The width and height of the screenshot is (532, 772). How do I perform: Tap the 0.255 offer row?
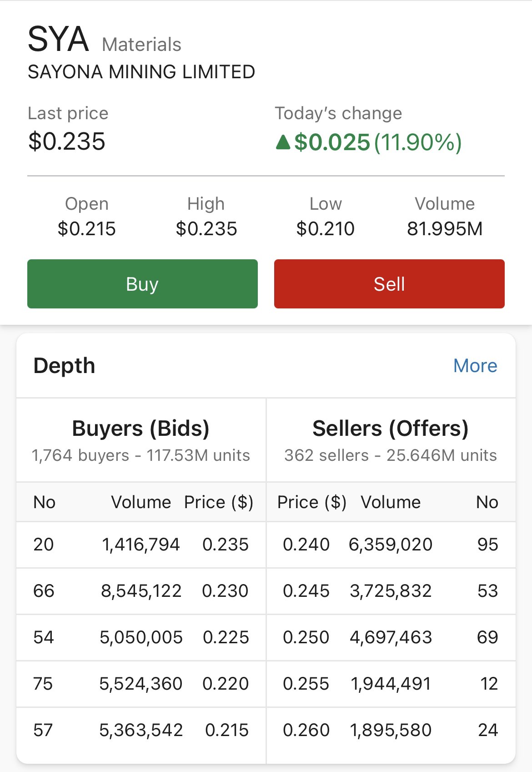click(x=390, y=684)
